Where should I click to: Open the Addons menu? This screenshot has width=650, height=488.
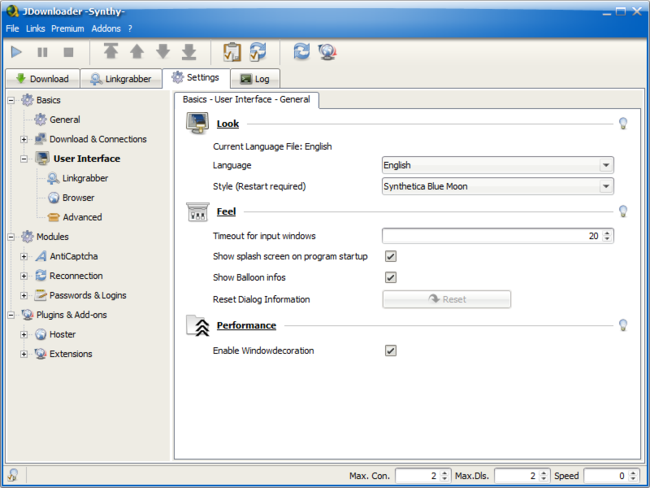pyautogui.click(x=106, y=29)
